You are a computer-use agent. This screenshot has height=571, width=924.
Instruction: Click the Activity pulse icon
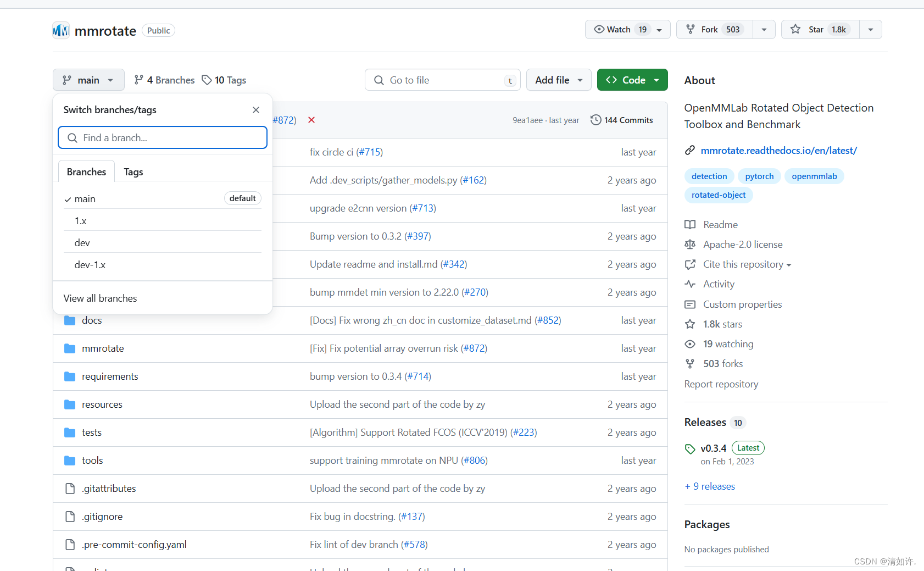pos(690,284)
